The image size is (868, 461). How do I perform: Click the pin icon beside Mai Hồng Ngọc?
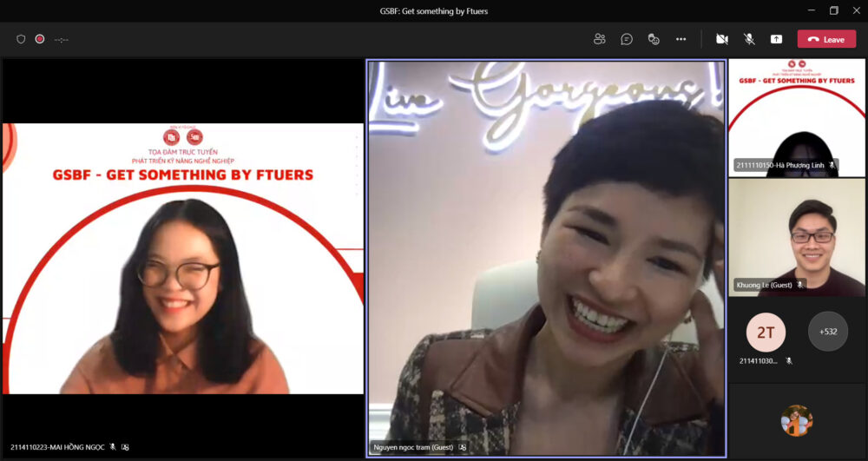[125, 447]
